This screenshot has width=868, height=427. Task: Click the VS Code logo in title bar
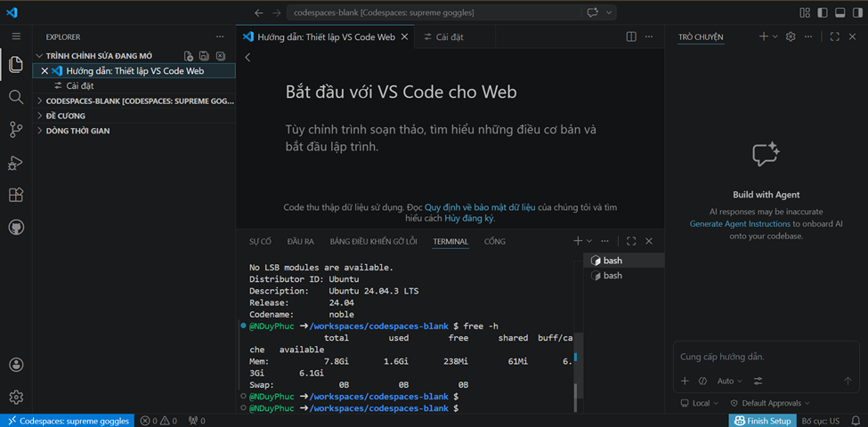coord(12,12)
